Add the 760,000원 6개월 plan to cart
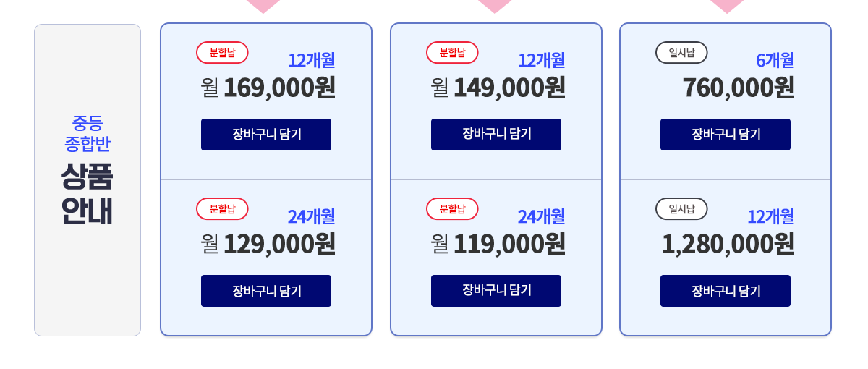 (x=726, y=135)
